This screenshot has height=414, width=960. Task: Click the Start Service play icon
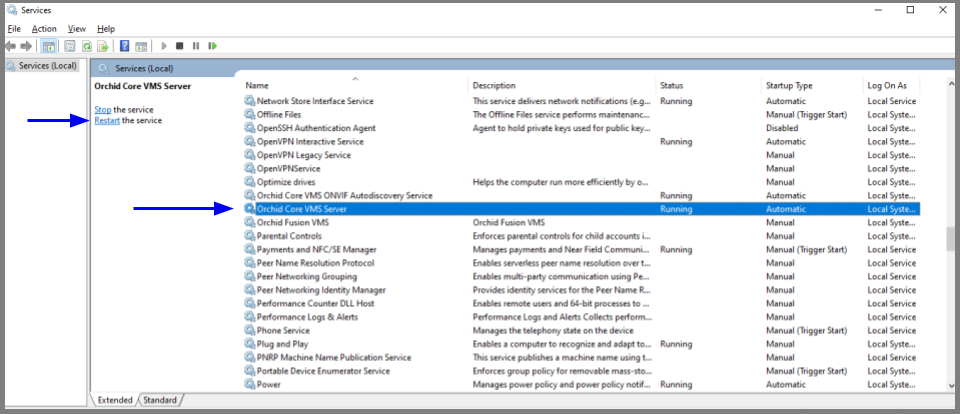point(163,46)
